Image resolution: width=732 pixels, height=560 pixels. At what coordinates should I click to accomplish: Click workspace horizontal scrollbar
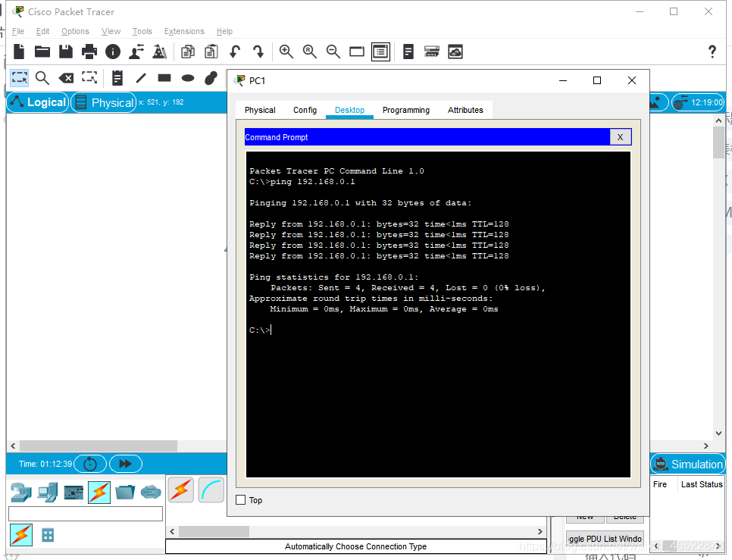[99, 446]
